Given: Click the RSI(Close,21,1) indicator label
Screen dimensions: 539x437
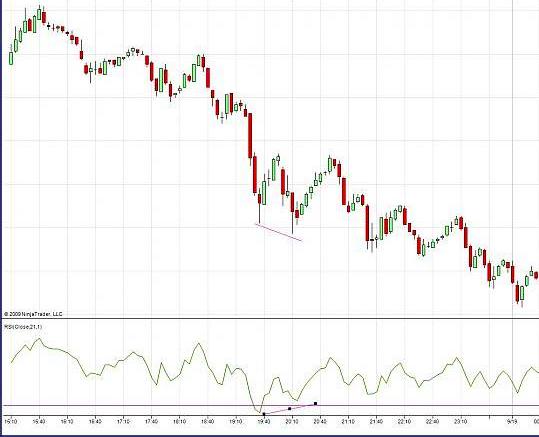Looking at the screenshot, I should point(23,327).
